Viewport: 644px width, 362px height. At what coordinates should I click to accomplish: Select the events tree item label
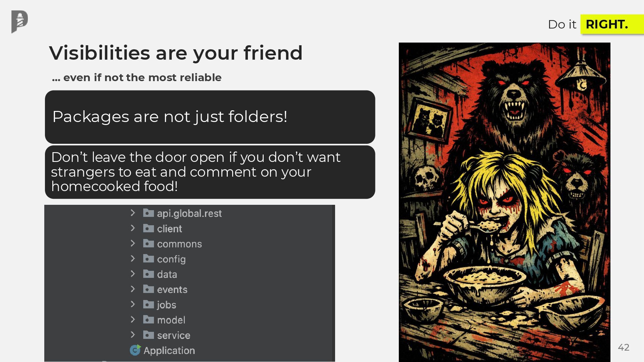[x=172, y=290]
